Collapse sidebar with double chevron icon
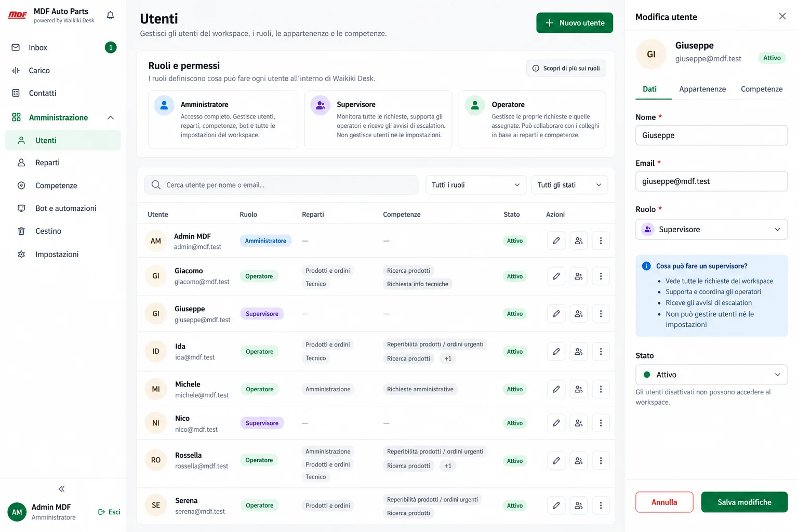Screen dimensions: 798x532 pyautogui.click(x=62, y=489)
